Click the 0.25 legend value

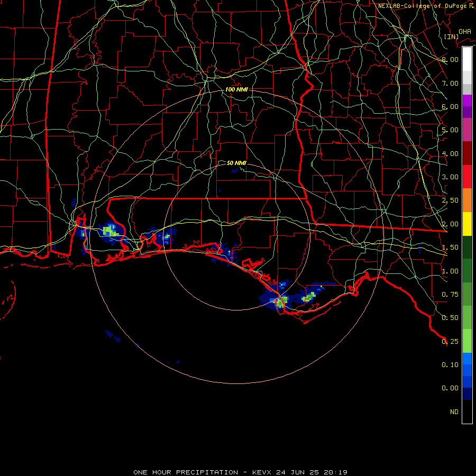click(450, 342)
